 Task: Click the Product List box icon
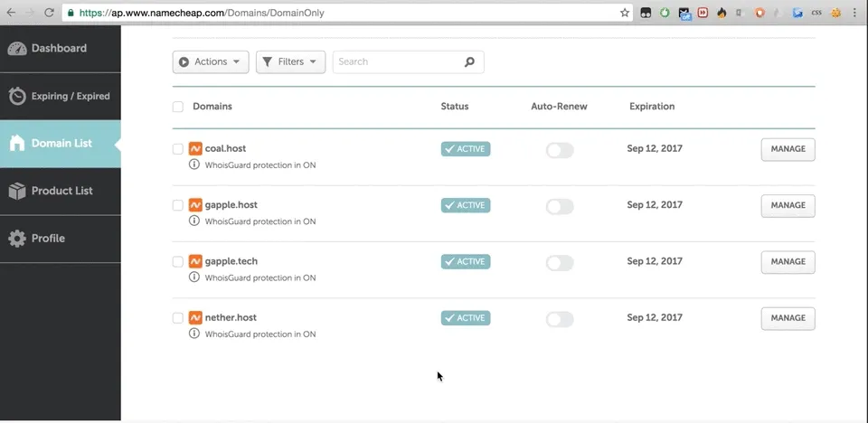(17, 191)
